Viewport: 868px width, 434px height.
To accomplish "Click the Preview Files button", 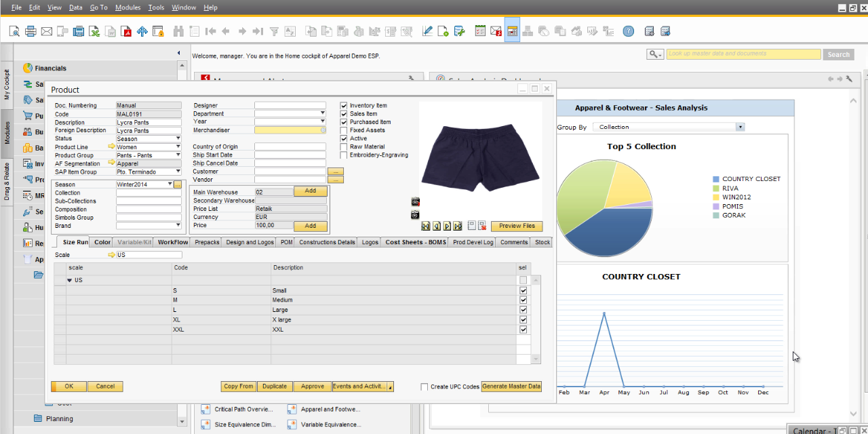I will pos(517,226).
